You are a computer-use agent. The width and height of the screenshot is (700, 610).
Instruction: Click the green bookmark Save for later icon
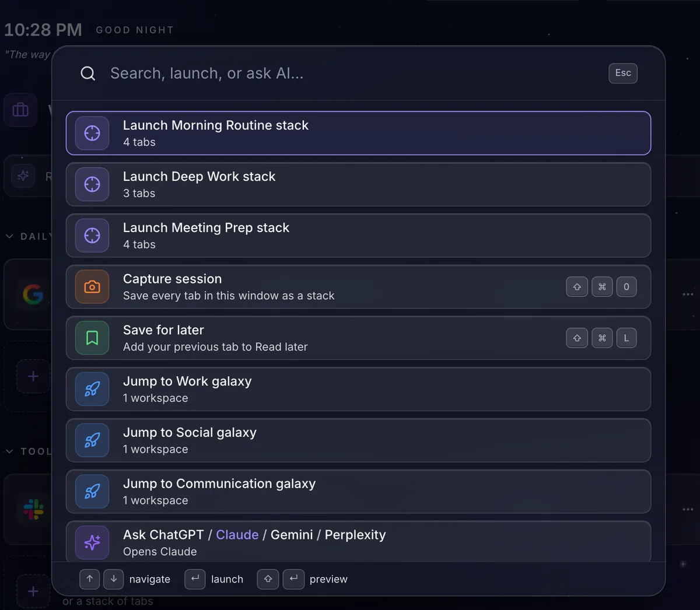tap(92, 338)
